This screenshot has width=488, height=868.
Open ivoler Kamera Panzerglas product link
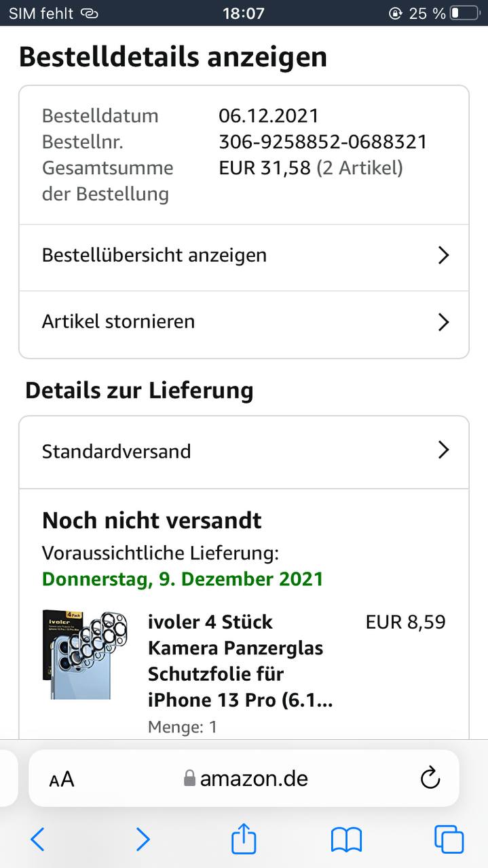pyautogui.click(x=240, y=660)
